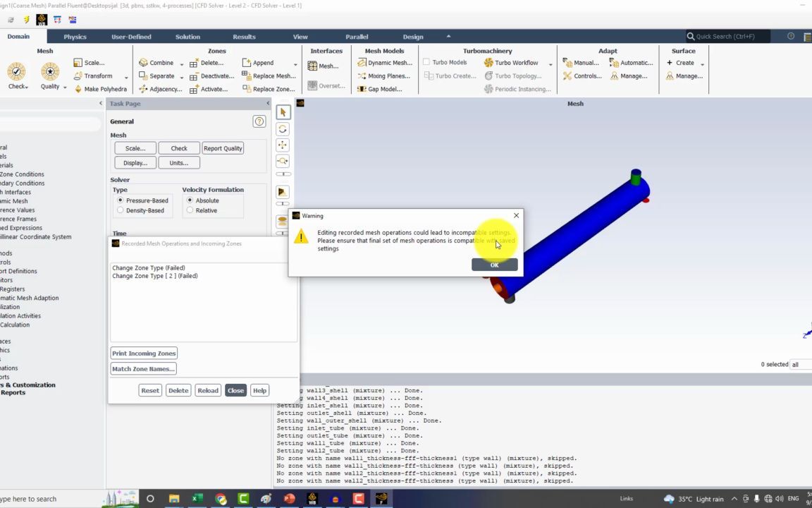Select the Absolute velocity formulation
Viewport: 812px width, 508px height.
point(190,200)
